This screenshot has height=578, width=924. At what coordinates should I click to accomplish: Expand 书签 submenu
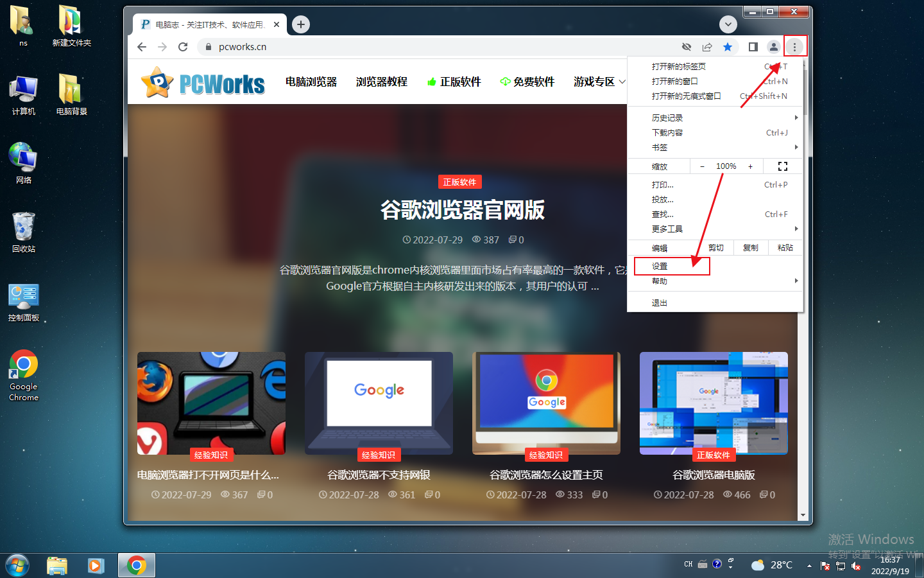coord(715,148)
